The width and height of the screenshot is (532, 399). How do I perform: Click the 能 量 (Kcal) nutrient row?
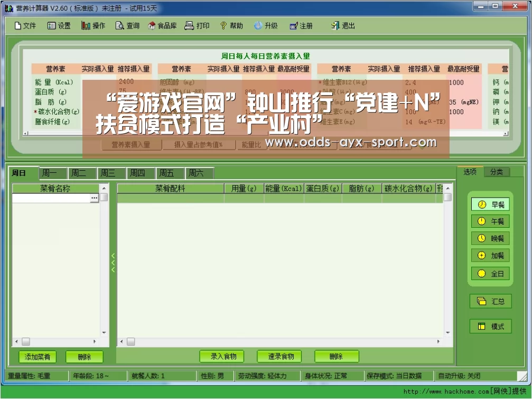54,82
